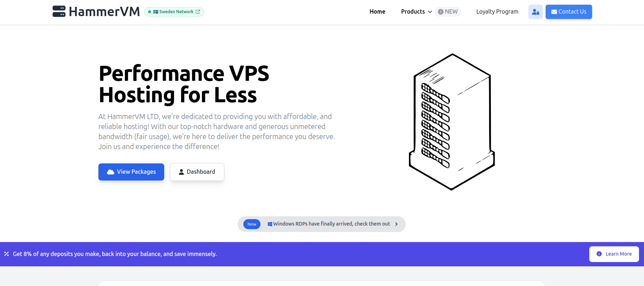Click the external link icon beside Sweden Network

click(x=198, y=12)
